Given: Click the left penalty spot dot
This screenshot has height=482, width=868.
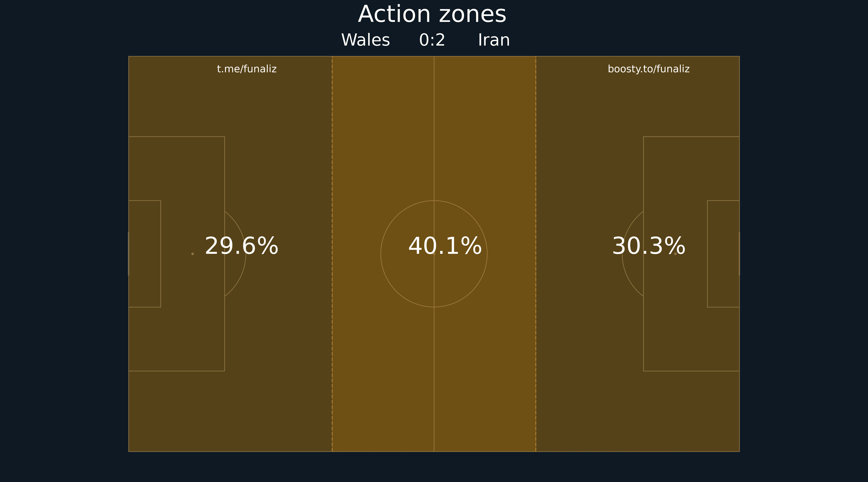Looking at the screenshot, I should (x=192, y=254).
